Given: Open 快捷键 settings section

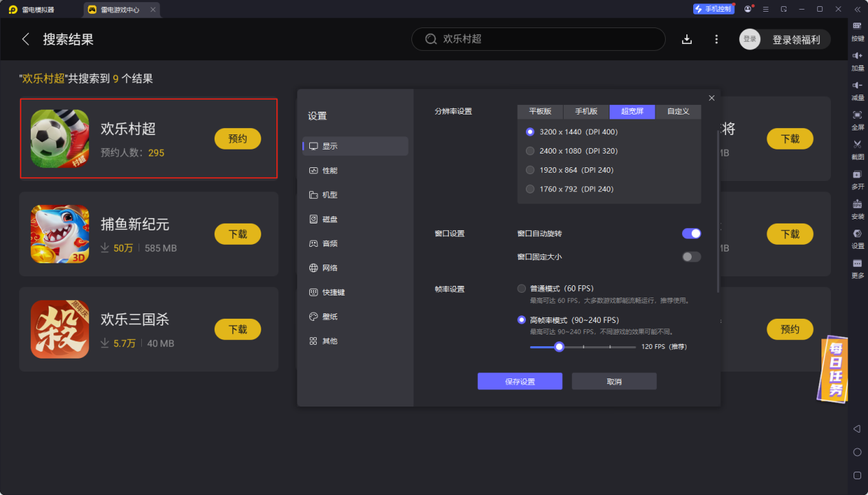Looking at the screenshot, I should 355,292.
